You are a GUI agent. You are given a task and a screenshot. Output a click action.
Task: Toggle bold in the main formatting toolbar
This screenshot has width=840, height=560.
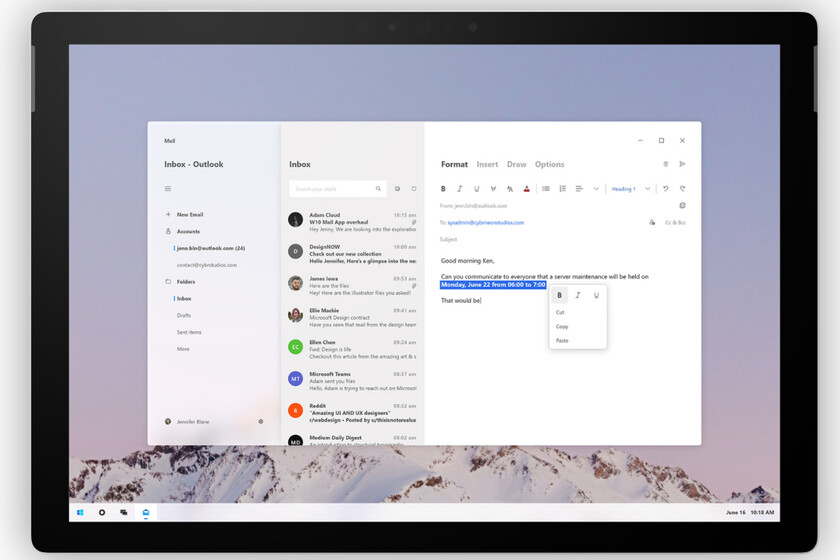click(x=443, y=189)
